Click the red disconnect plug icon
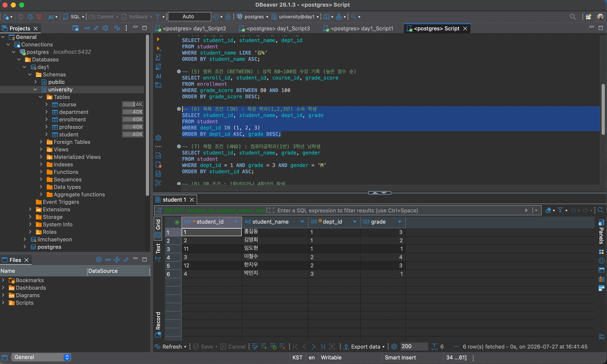Viewport: 607px width, 364px height. click(39, 17)
